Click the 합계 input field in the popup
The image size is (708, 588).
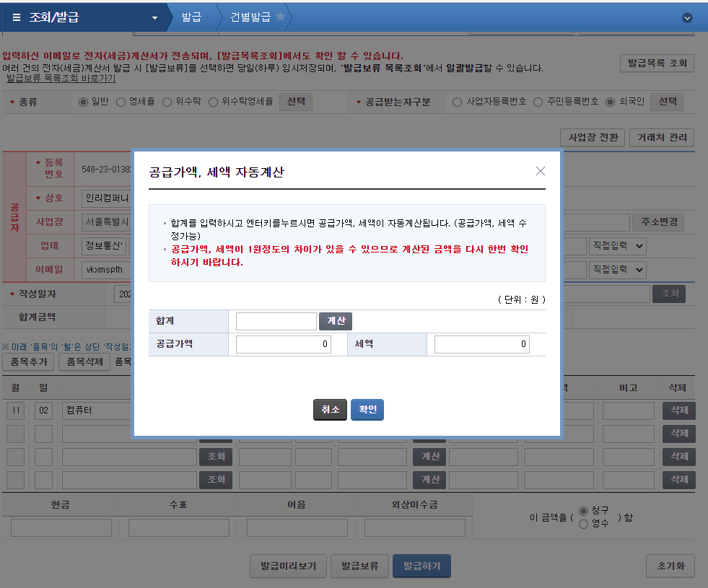click(x=275, y=320)
